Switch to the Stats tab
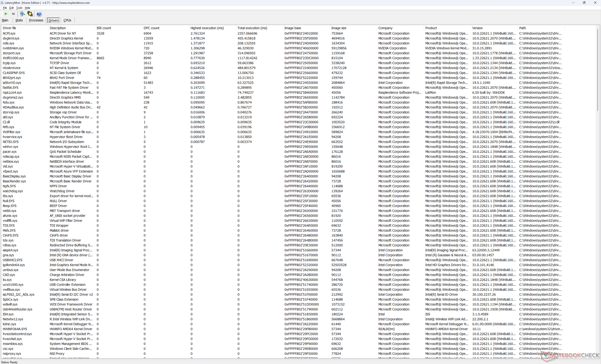Viewport: 601px width, 364px height. coord(19,20)
